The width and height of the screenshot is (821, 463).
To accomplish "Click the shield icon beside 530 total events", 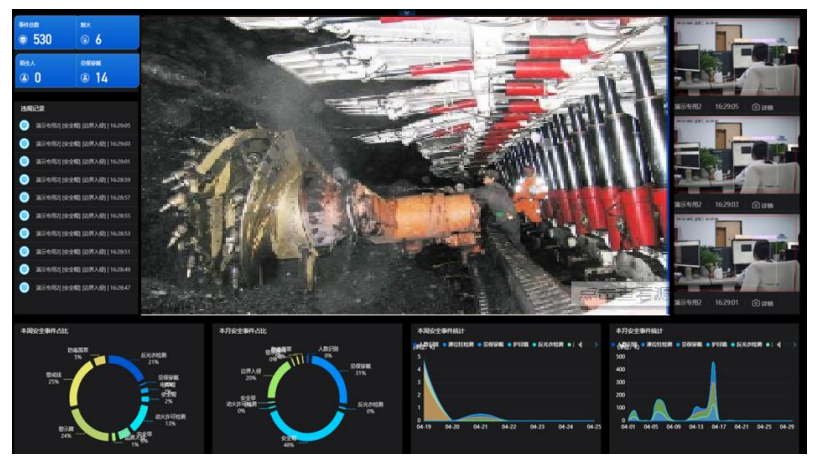I will [25, 40].
